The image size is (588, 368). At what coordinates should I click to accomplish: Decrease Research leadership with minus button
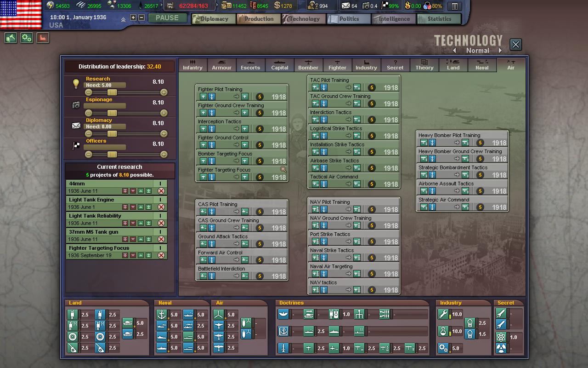click(89, 92)
